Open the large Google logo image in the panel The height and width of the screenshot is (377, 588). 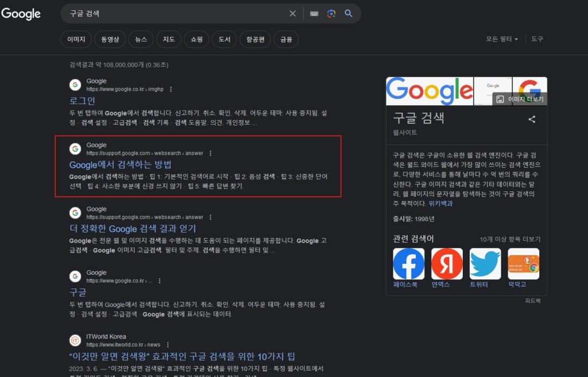430,91
